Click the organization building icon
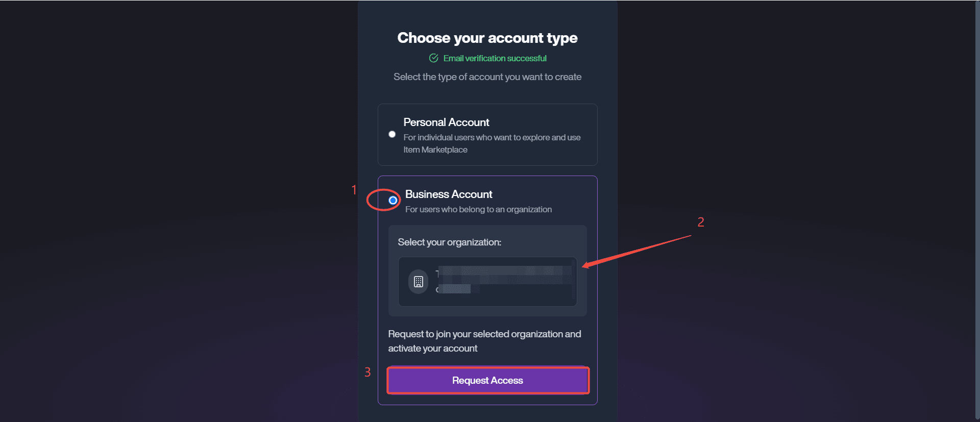 click(x=418, y=282)
